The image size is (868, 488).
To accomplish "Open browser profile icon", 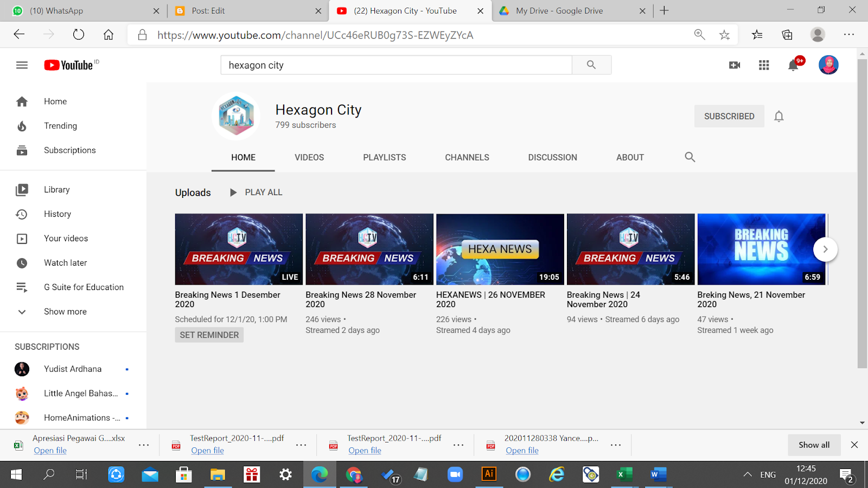I will (818, 35).
